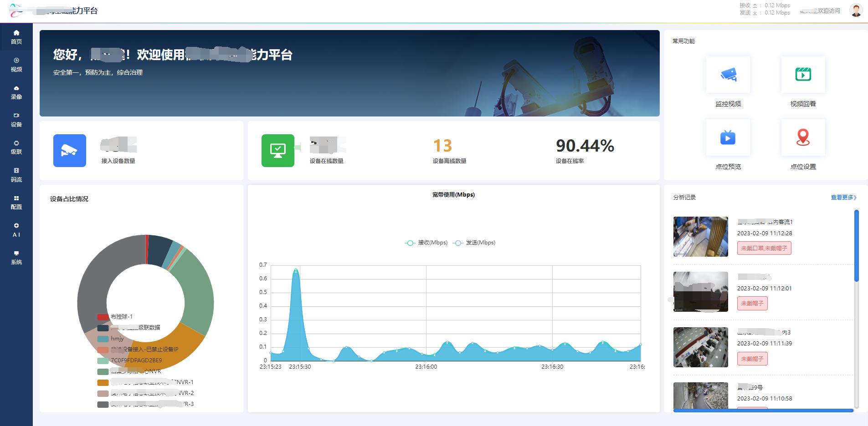Open the 设备 sidebar icon
The image size is (868, 426).
pos(16,120)
